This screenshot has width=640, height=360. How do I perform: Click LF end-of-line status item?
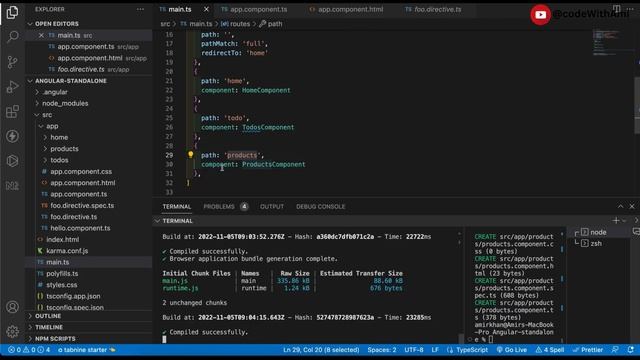(435, 350)
